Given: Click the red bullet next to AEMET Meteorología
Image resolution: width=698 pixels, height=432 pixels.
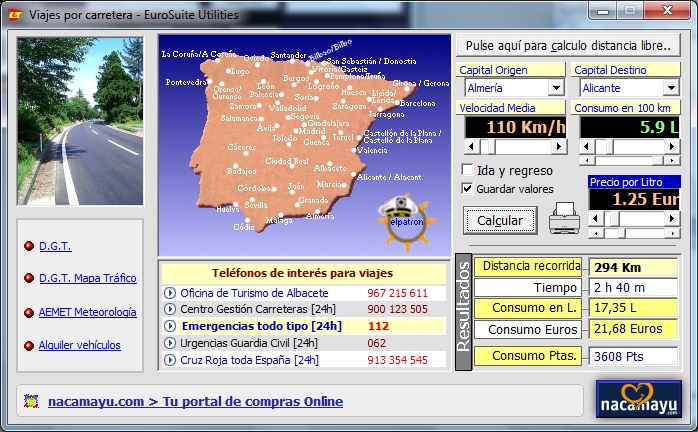Looking at the screenshot, I should coord(28,312).
